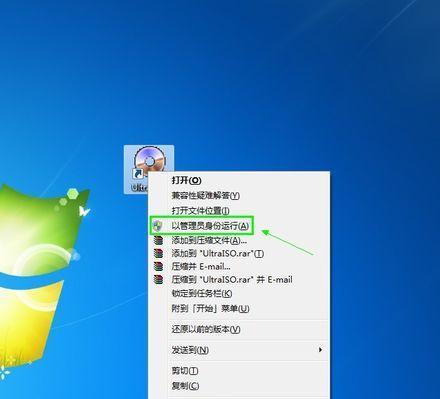Click WinRAR icon beside 添加到 "UltraISO.rar"
440x399 pixels.
(158, 253)
